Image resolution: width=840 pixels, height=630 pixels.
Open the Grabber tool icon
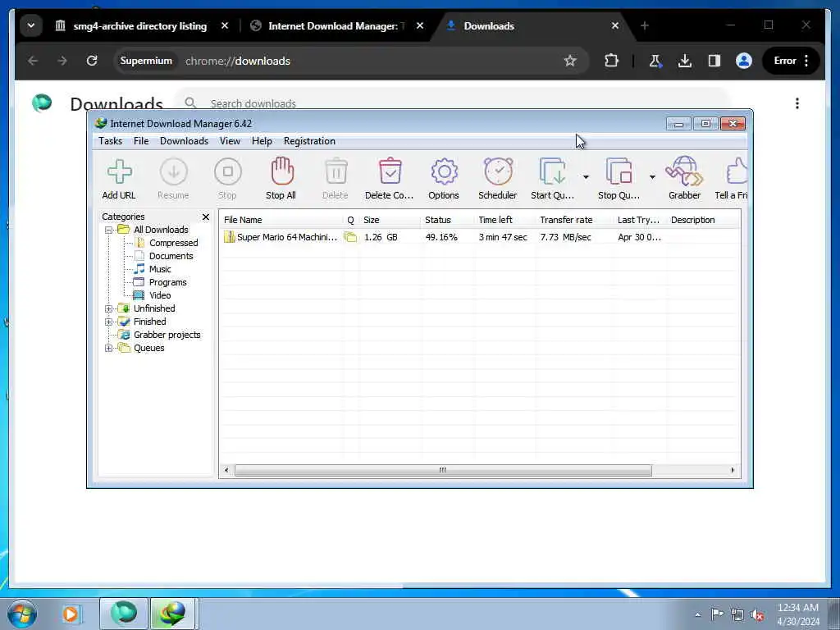(x=684, y=171)
